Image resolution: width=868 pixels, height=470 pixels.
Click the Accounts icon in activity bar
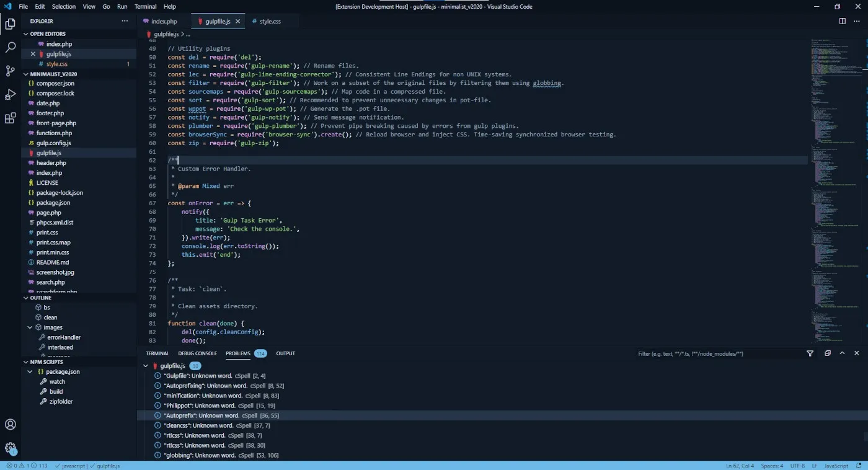pyautogui.click(x=11, y=425)
